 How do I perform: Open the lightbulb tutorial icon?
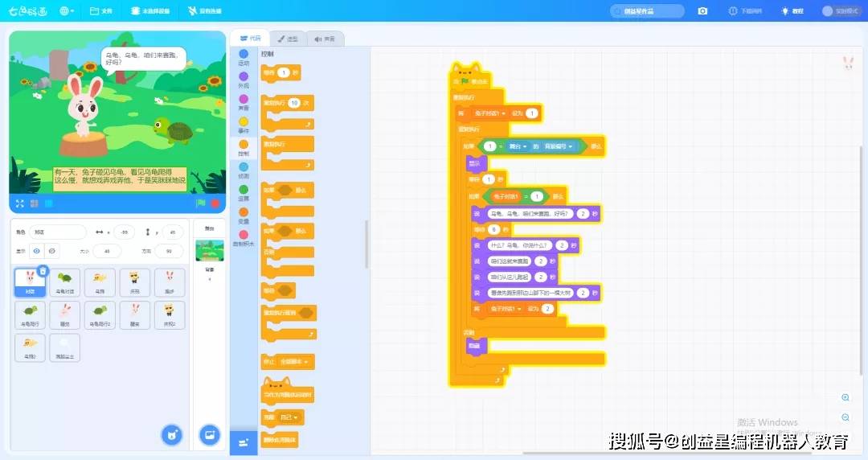(785, 11)
